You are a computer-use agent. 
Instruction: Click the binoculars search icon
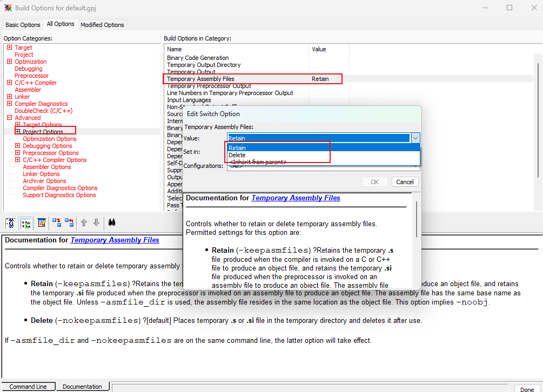[113, 222]
